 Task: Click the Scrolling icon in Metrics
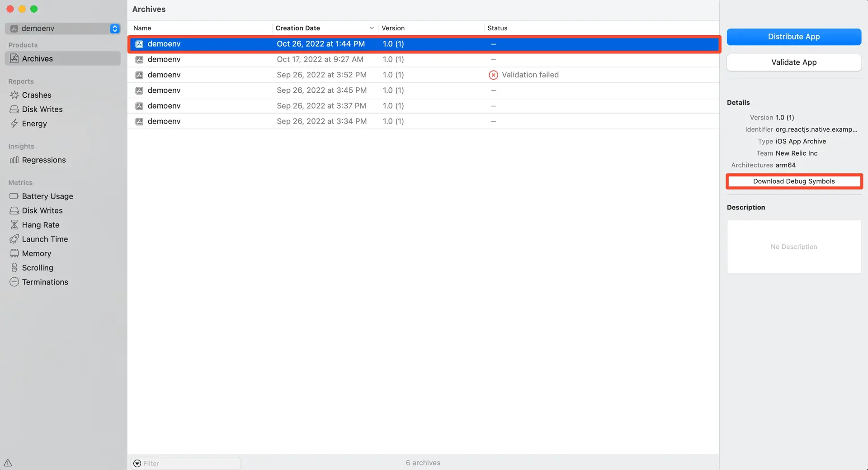tap(14, 268)
